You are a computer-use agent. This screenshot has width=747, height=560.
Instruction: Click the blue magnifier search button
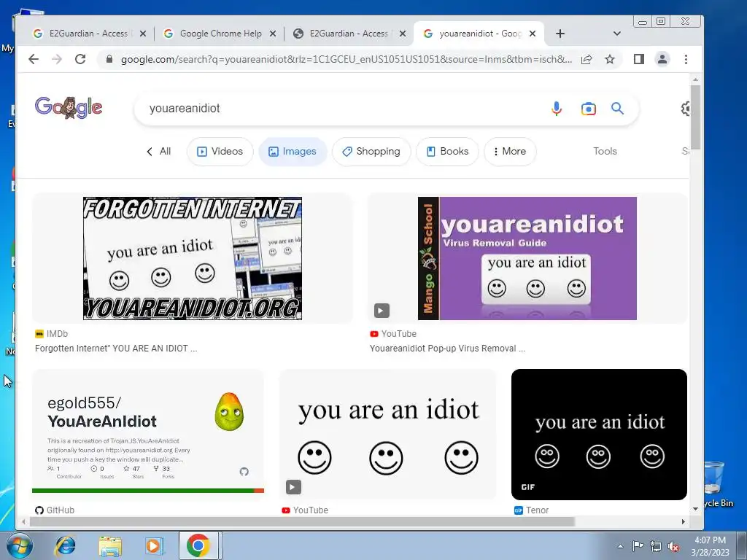tap(617, 109)
